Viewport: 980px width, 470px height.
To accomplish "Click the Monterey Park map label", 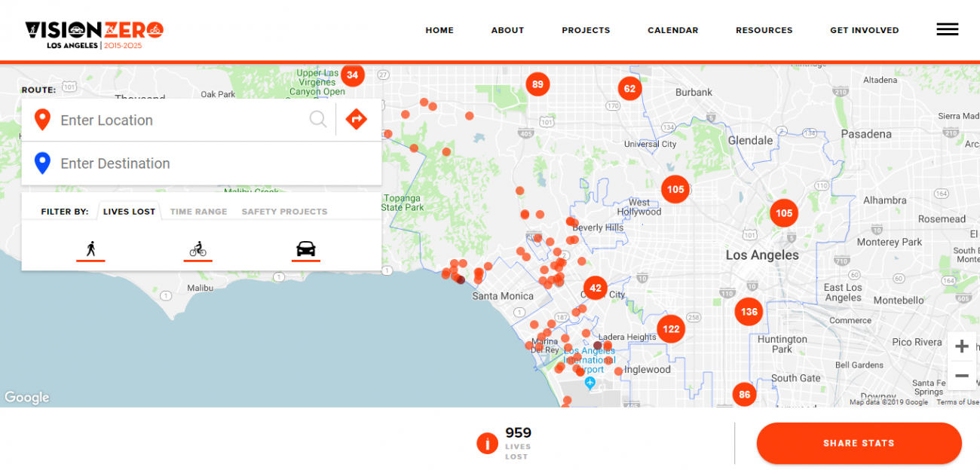I will click(890, 242).
